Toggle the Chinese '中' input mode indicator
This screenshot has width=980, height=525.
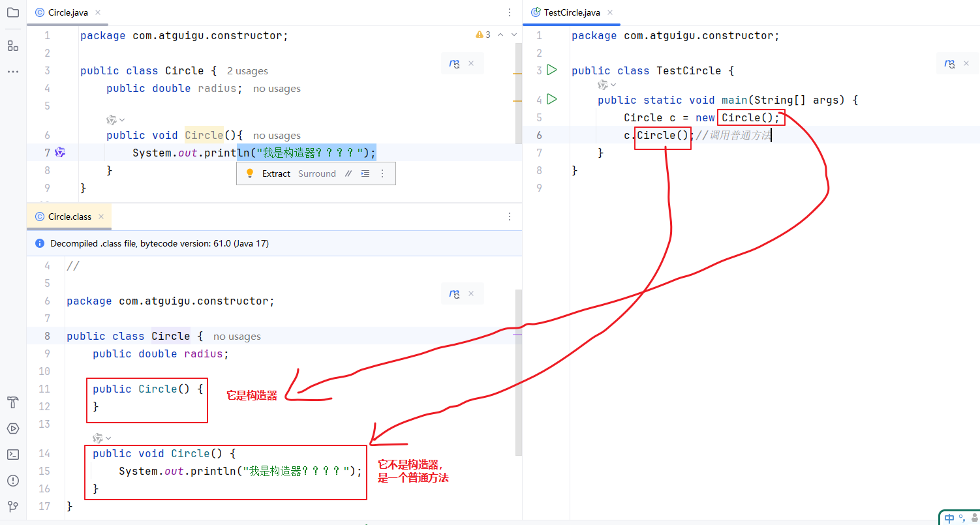coord(949,518)
